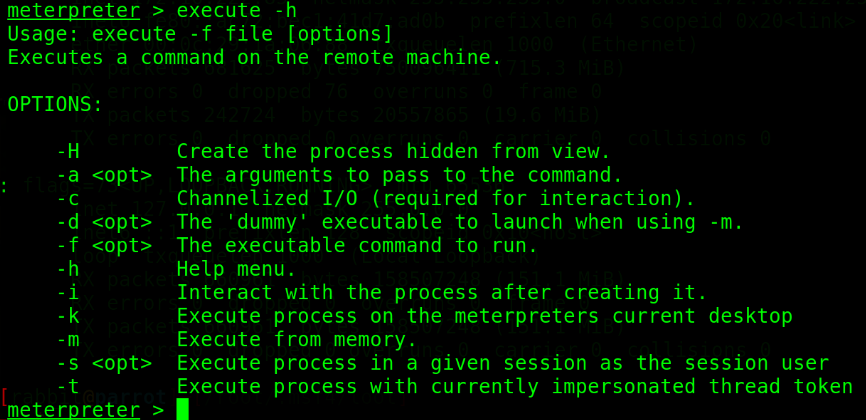Click the -c option flag
This screenshot has width=866, height=420.
click(67, 198)
